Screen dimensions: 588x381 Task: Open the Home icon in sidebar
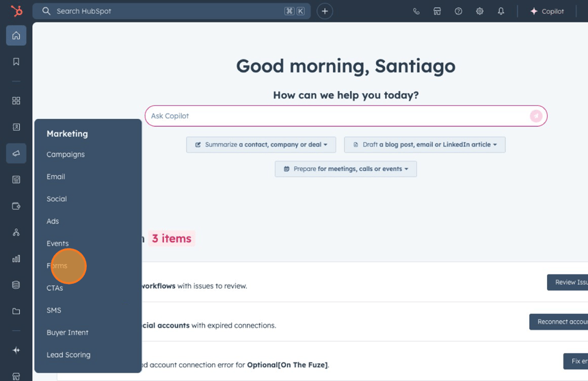coord(16,36)
